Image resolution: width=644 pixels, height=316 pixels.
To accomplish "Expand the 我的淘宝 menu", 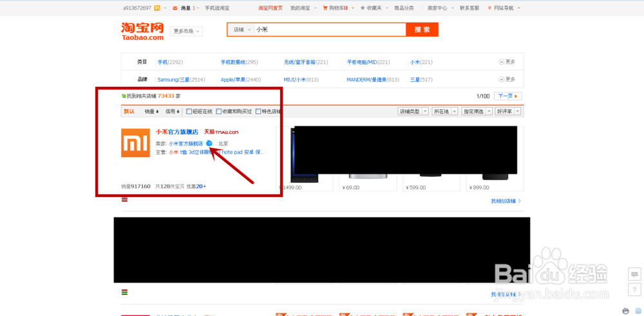I will 303,8.
